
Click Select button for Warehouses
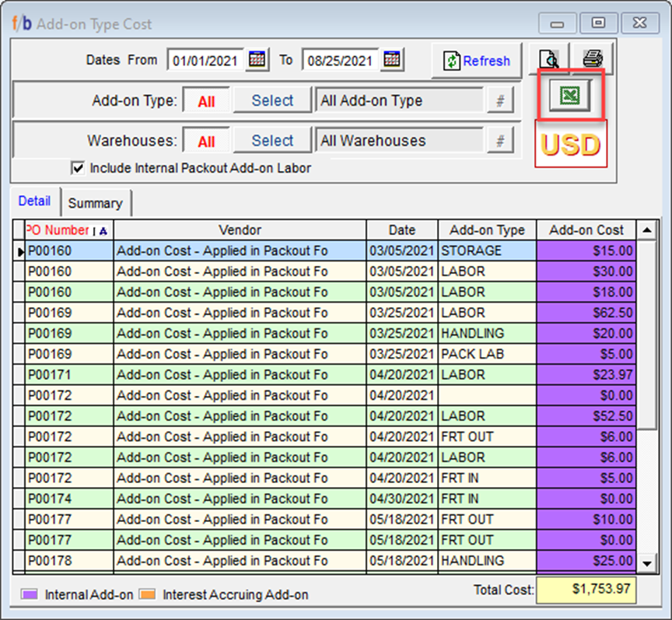pyautogui.click(x=272, y=141)
